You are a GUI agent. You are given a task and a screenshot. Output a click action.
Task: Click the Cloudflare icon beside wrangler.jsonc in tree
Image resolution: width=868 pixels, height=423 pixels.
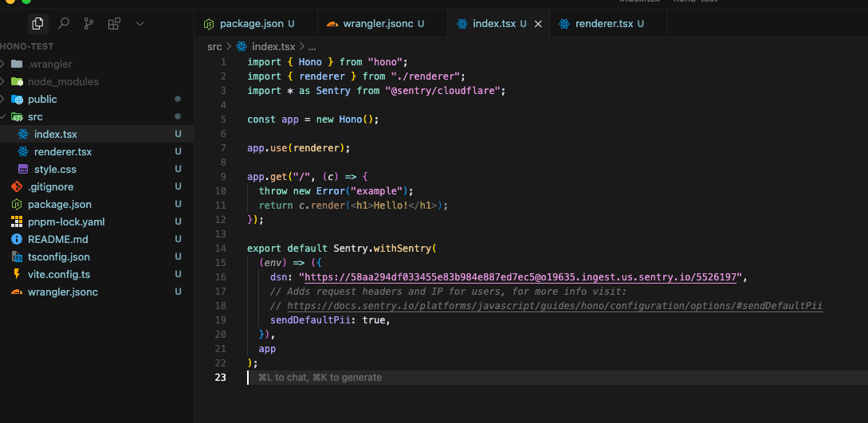pyautogui.click(x=17, y=292)
